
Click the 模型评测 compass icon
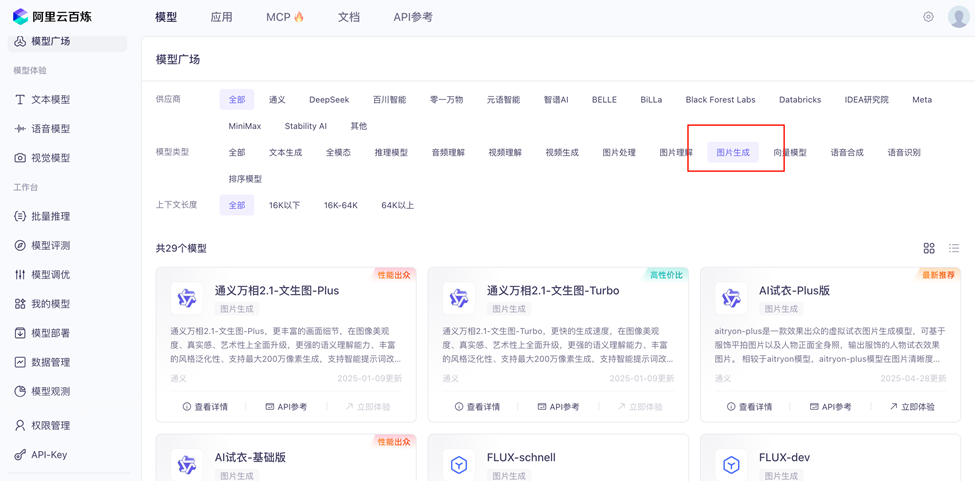(x=20, y=245)
